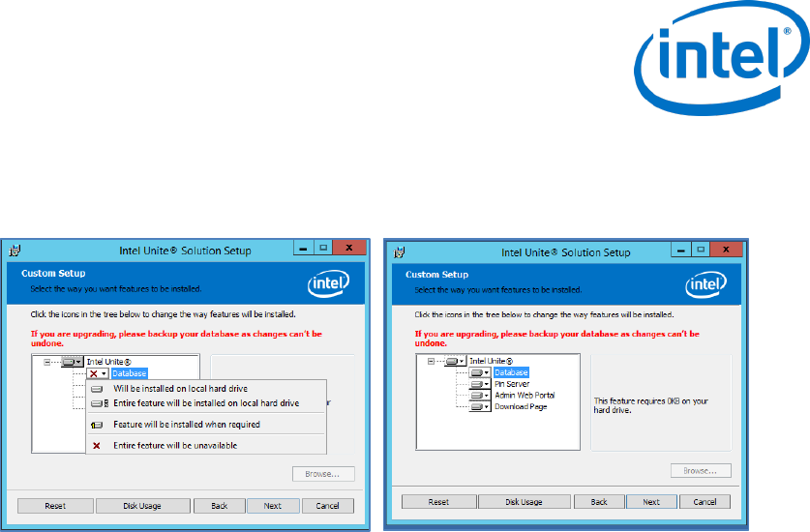810x532 pixels.
Task: Open Pin Server feature dropdown
Action: point(480,384)
